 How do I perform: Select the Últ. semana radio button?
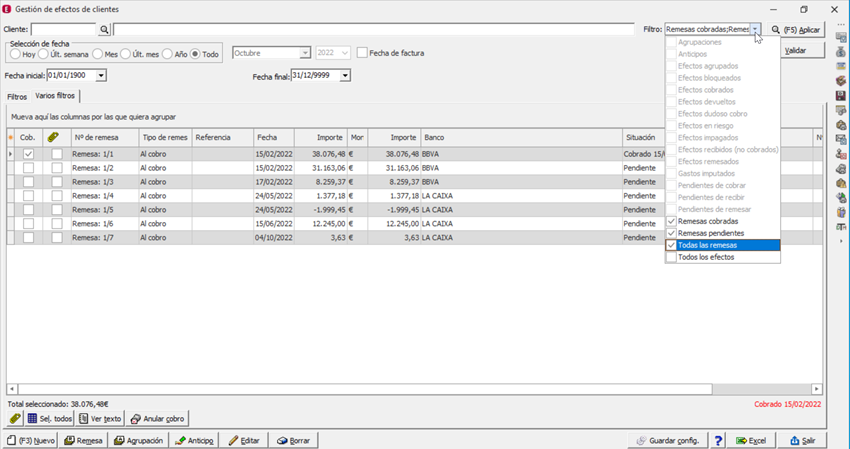tap(43, 54)
